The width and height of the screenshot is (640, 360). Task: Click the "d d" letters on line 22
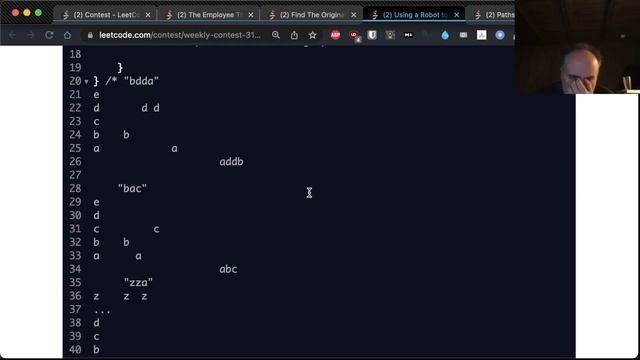150,108
